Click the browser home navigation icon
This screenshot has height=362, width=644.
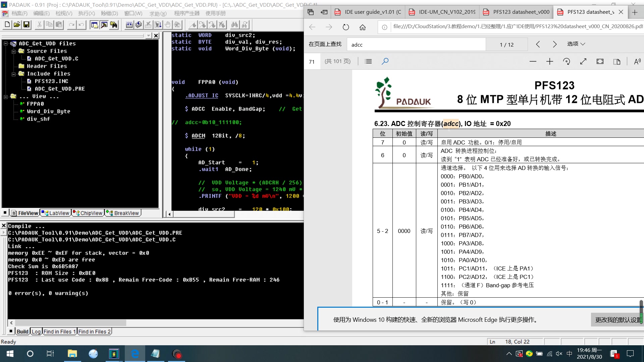363,27
